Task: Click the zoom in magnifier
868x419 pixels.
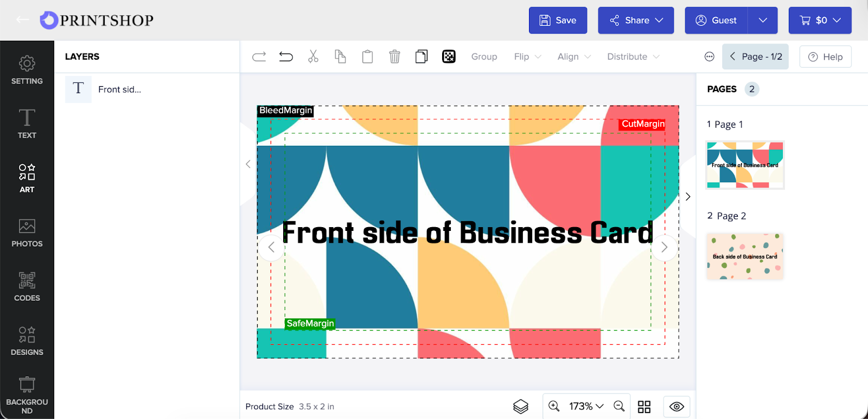Action: [554, 406]
